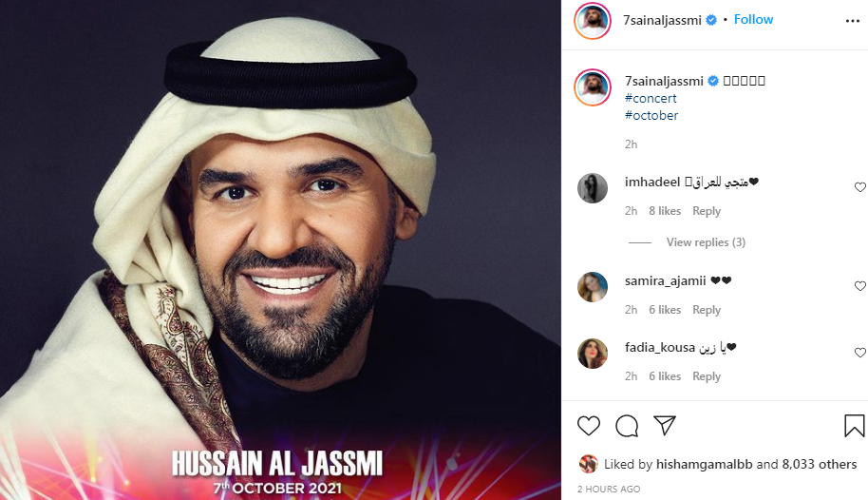Save post with bookmark icon

click(854, 426)
